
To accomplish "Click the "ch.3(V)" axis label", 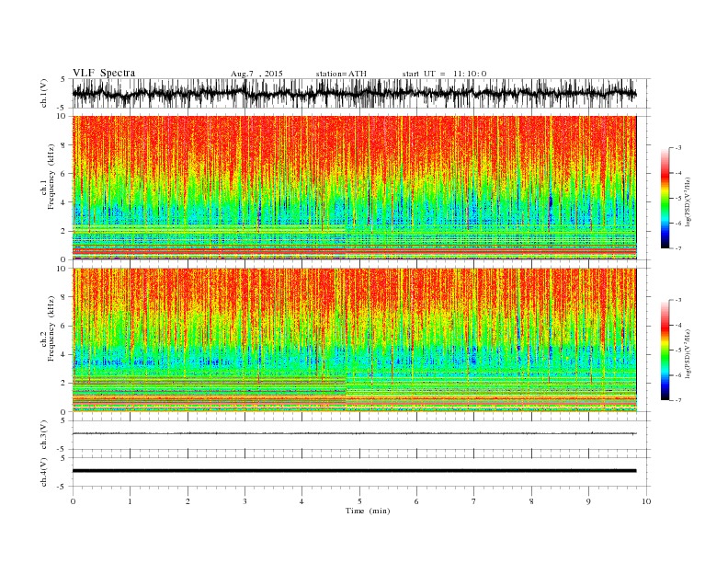I will tap(44, 435).
